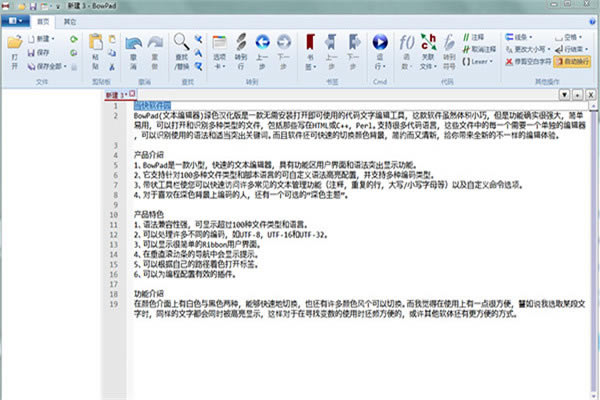Comment lines with the 注释 button
Screen dimensions: 600x400
(x=474, y=38)
